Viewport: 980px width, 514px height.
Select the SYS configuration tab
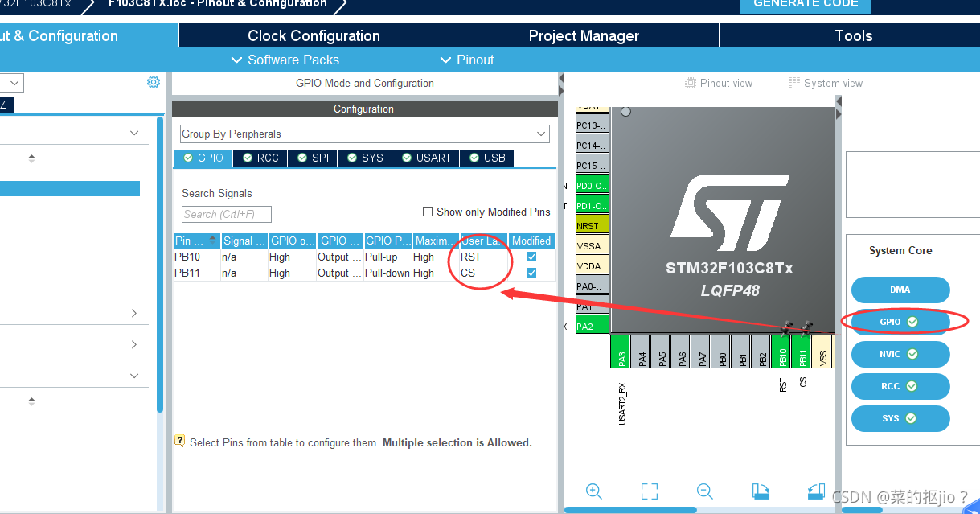point(365,158)
